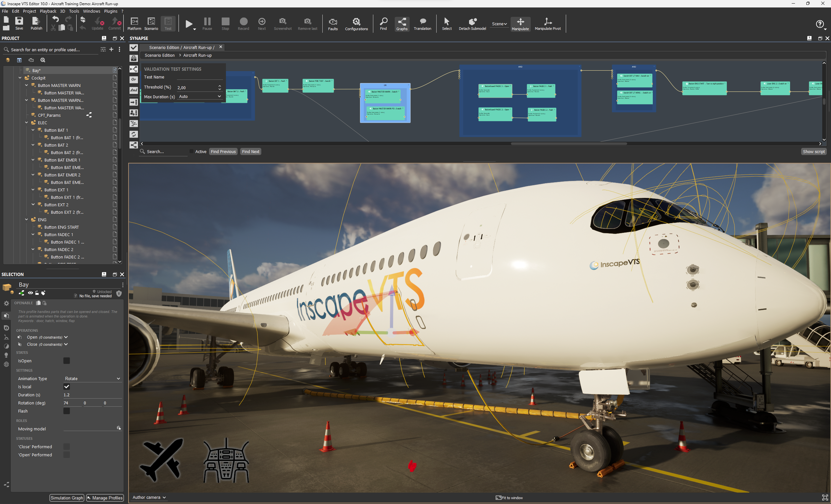Click the Project tree vertical scrollbar

(119, 133)
